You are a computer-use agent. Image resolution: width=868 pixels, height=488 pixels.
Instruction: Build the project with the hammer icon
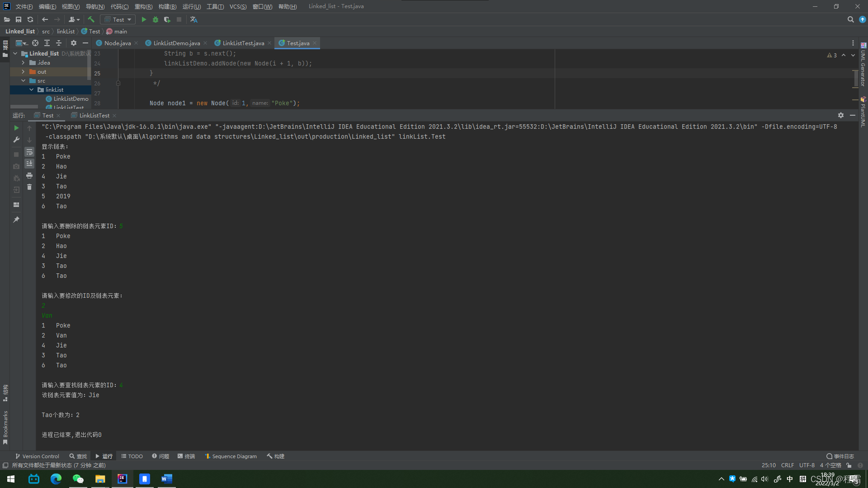[x=91, y=19]
